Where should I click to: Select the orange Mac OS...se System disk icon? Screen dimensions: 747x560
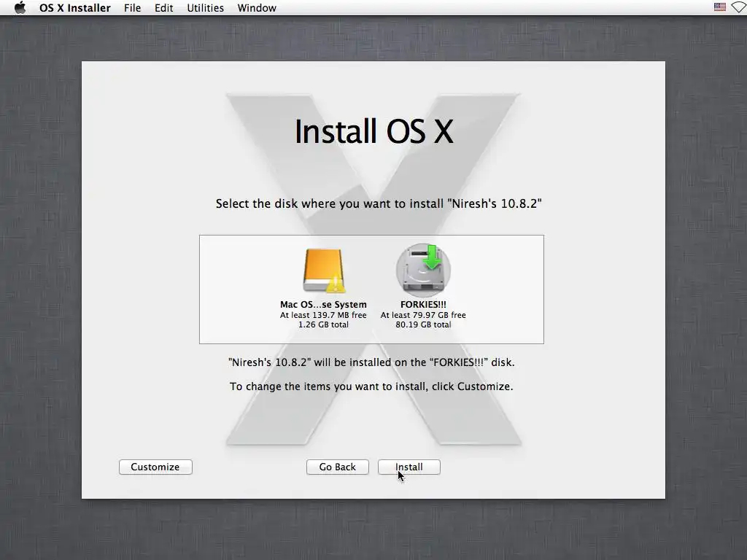pos(324,271)
